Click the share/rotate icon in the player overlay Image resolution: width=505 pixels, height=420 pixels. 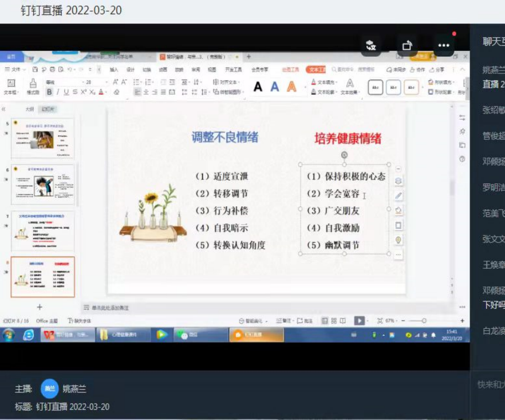[407, 45]
